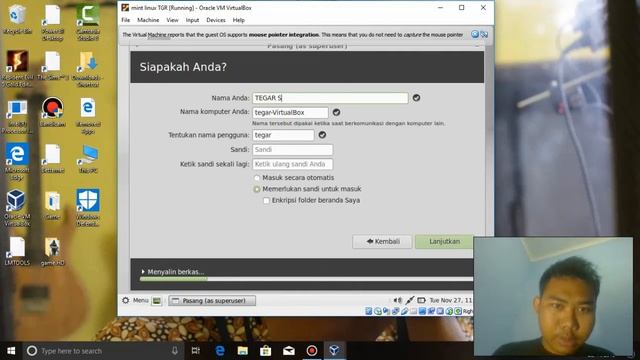640x360 pixels.
Task: Click the webcam overlay thumbnail
Action: tap(553, 297)
